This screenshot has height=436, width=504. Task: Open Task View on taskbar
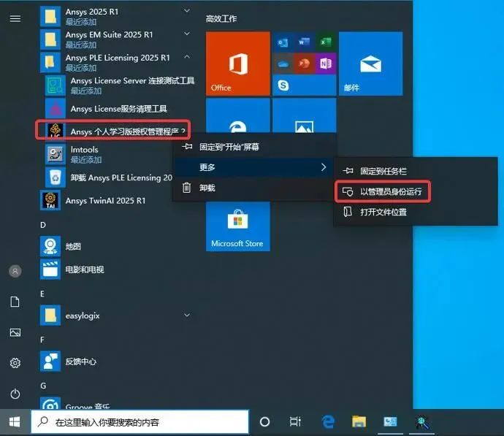[x=295, y=422]
